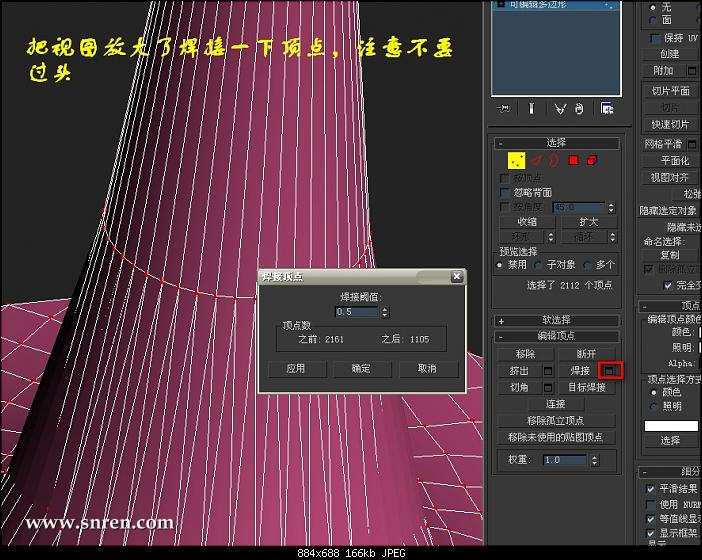Click 取消 in weld dialog
This screenshot has height=560, width=702.
(x=427, y=369)
